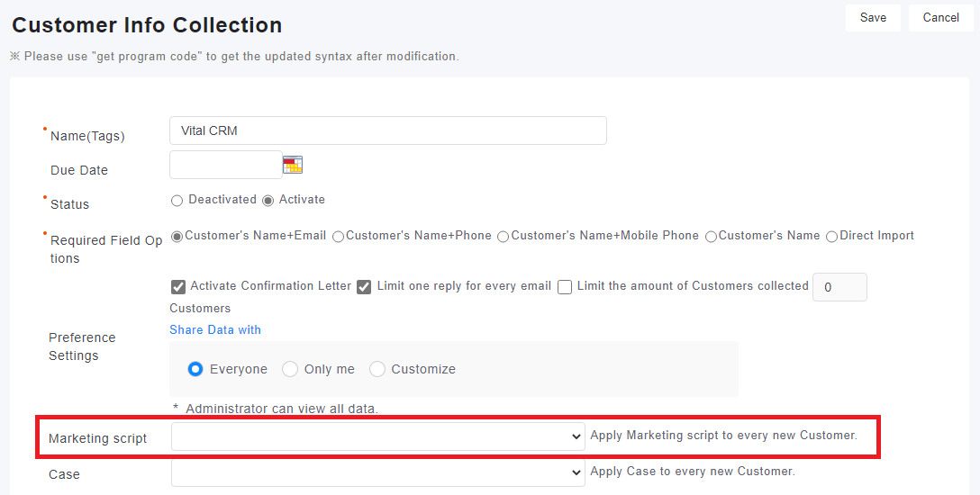Select Customize sharing option
Viewport: 980px width, 495px height.
pyautogui.click(x=377, y=369)
